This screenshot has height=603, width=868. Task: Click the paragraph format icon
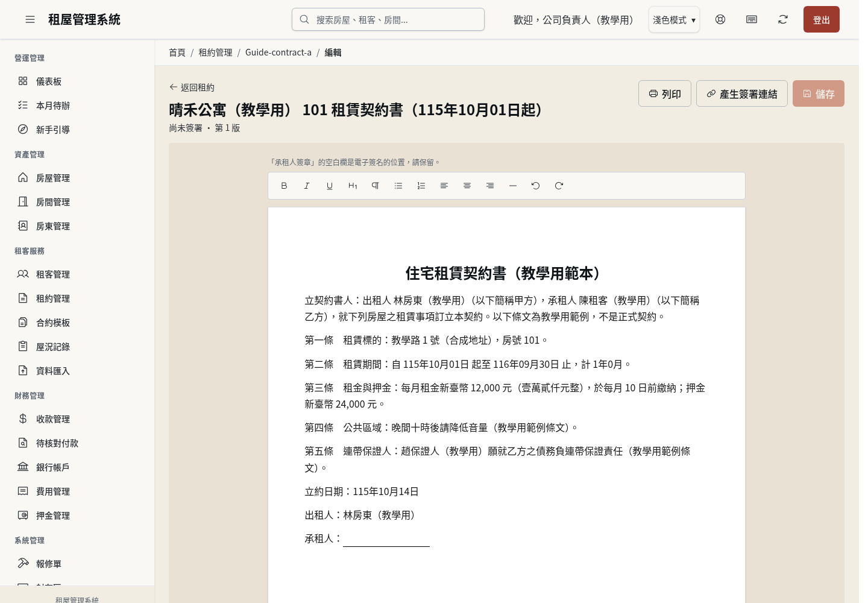click(376, 186)
